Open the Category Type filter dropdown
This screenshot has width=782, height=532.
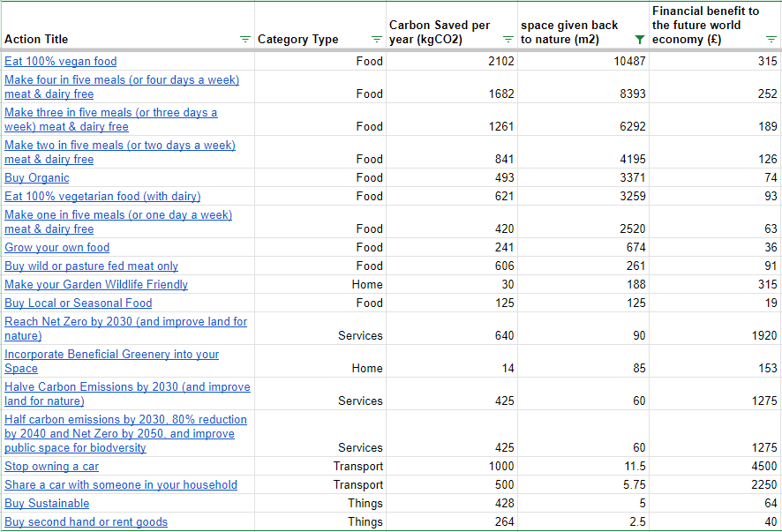[x=377, y=40]
